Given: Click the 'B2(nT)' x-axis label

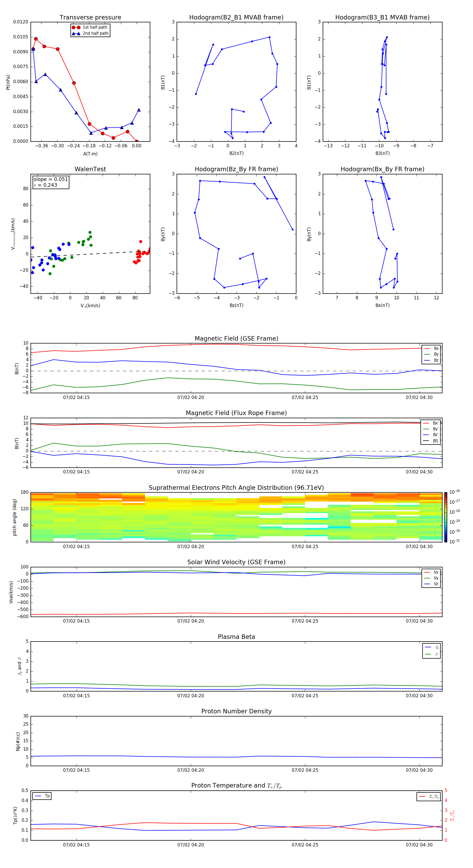Looking at the screenshot, I should click(236, 153).
